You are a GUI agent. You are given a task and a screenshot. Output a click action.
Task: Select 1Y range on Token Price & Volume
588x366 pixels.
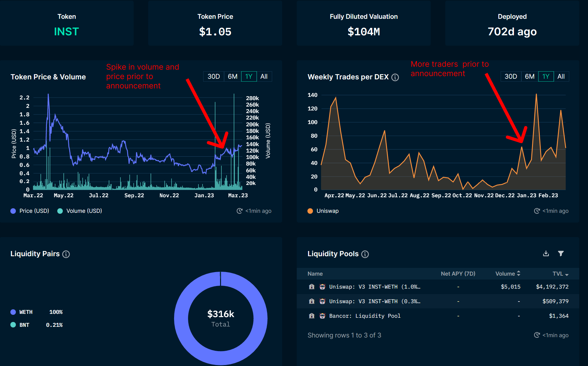[x=249, y=76]
